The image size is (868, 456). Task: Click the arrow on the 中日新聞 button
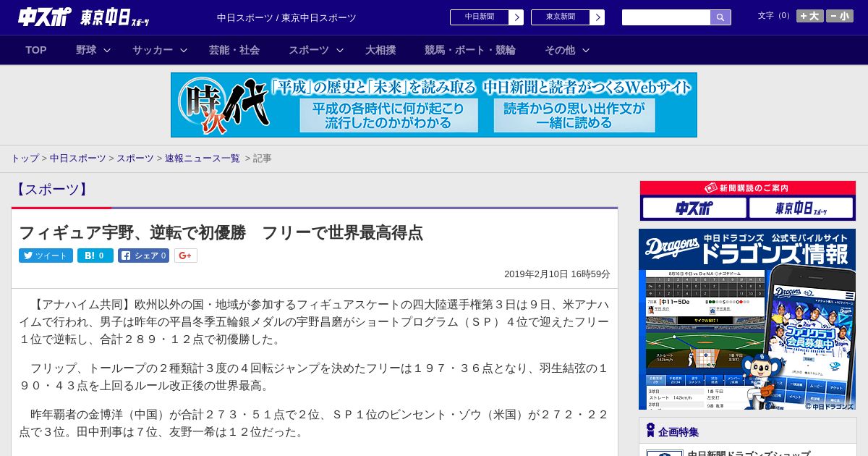tap(516, 17)
